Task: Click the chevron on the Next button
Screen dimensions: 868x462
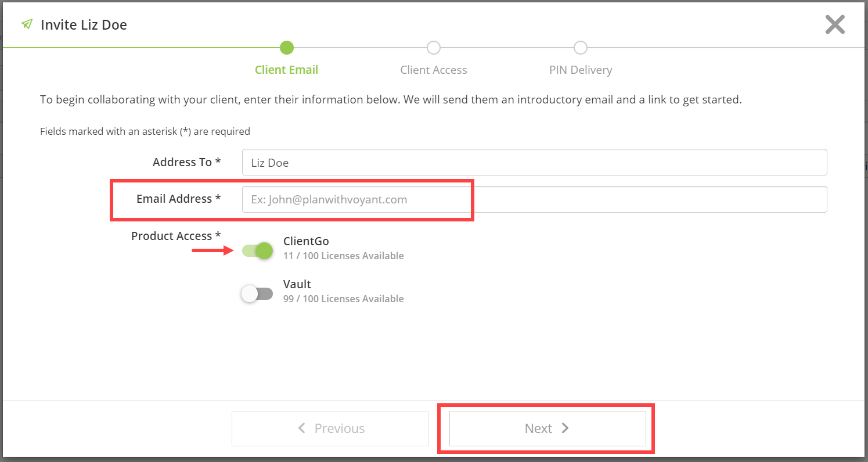Action: coord(565,428)
